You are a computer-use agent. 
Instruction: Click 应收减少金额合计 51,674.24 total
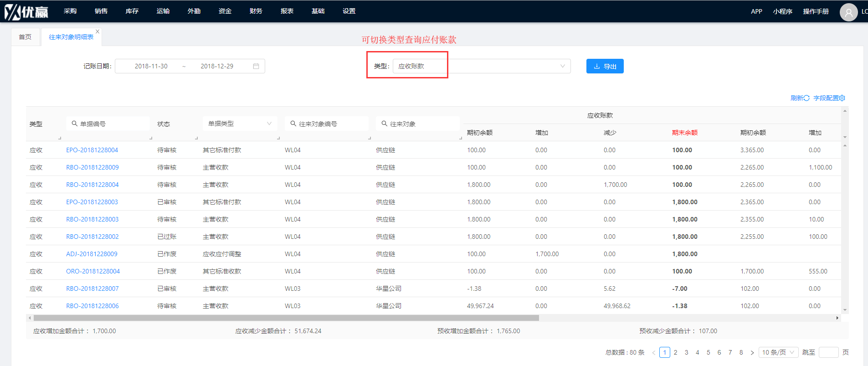click(x=278, y=331)
